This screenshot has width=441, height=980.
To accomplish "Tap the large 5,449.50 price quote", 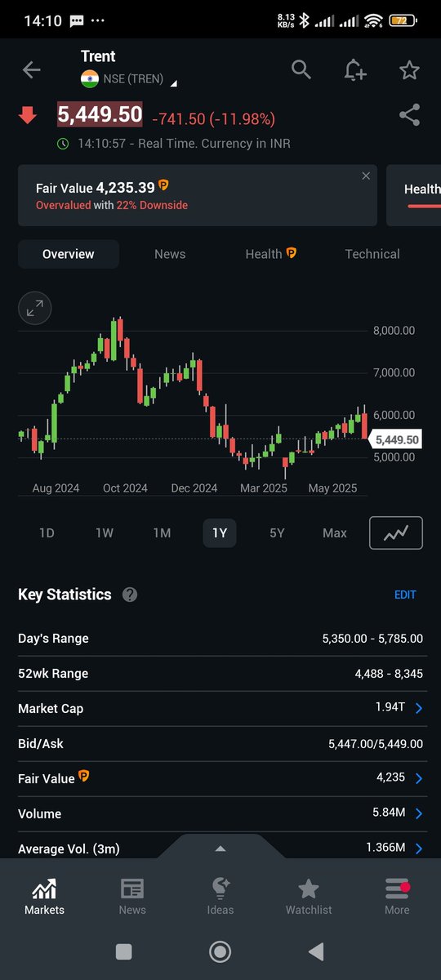I will tap(100, 114).
